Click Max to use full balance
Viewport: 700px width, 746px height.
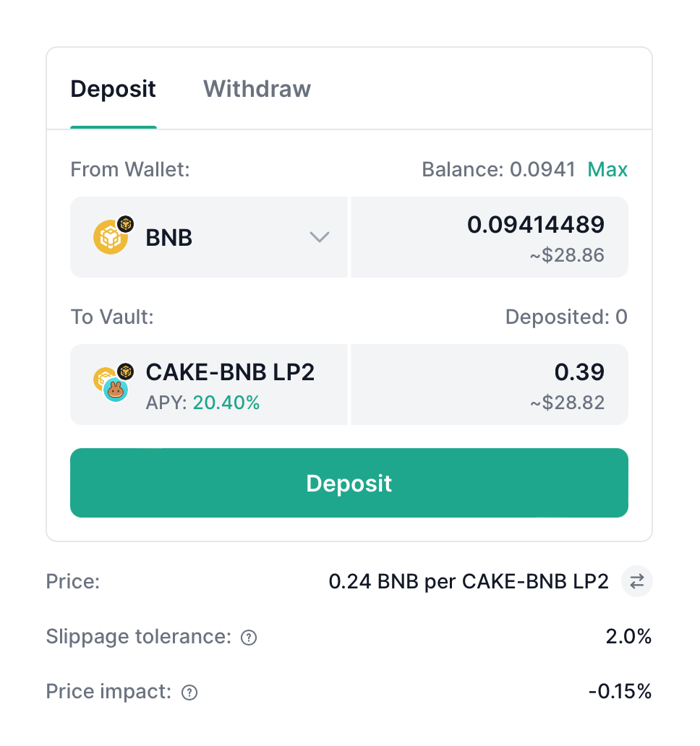(607, 170)
